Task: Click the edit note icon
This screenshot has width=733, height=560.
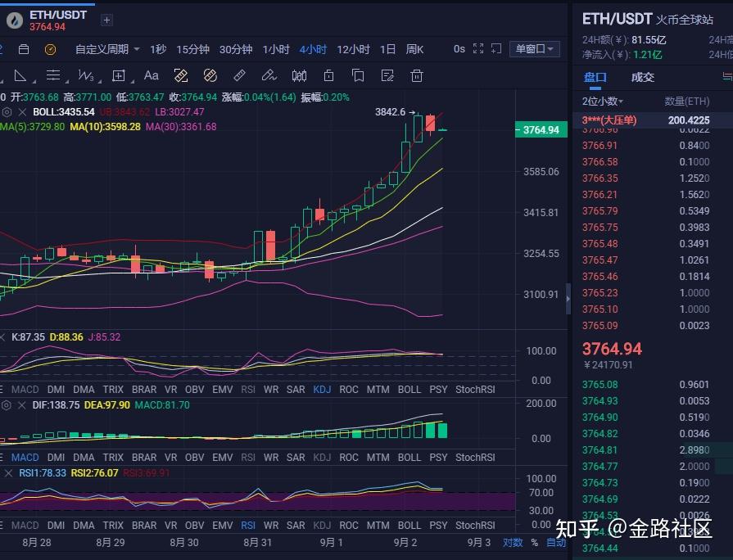Action: [387, 75]
